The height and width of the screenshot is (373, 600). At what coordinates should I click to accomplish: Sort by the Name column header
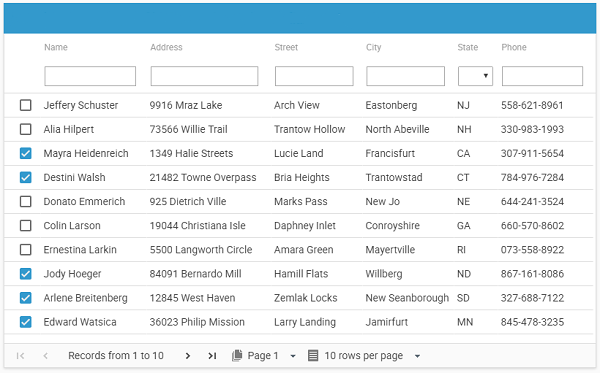tap(56, 47)
